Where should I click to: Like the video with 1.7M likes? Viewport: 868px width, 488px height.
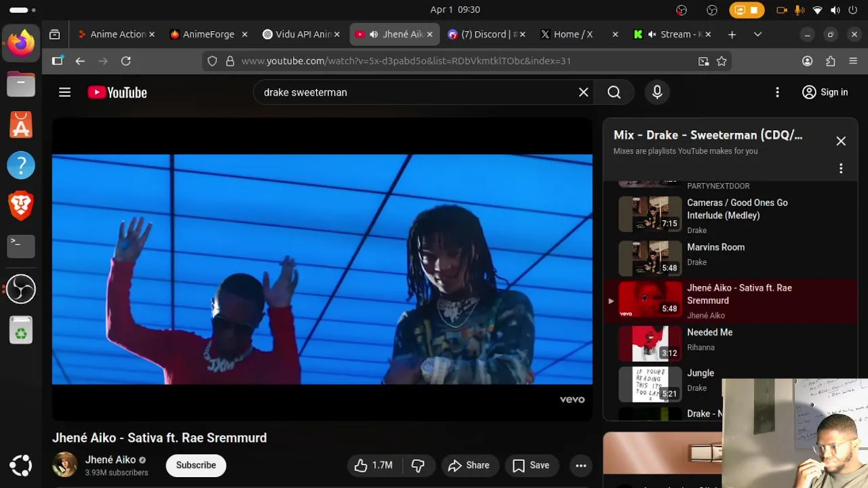374,465
